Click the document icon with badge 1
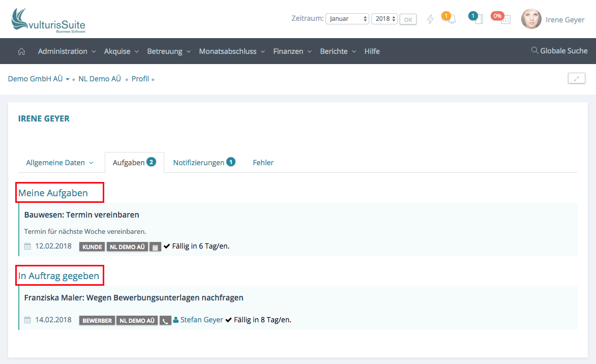This screenshot has width=596, height=364. (478, 19)
